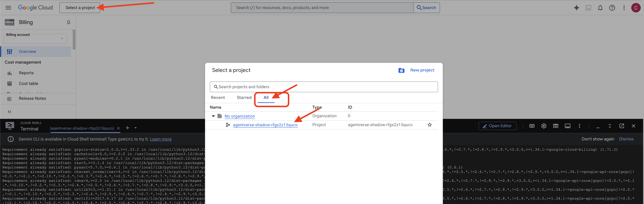Switch to the Recent projects tab
644x204 pixels.
pyautogui.click(x=218, y=98)
